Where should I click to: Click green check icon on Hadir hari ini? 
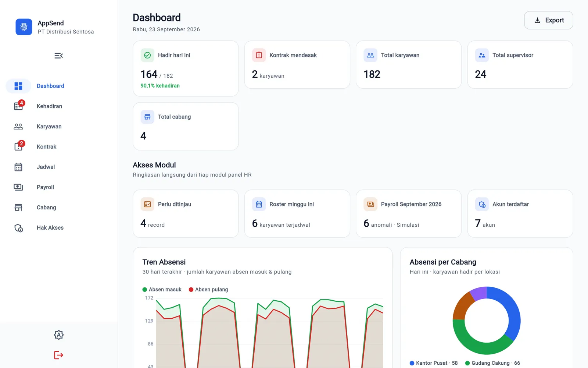click(147, 55)
